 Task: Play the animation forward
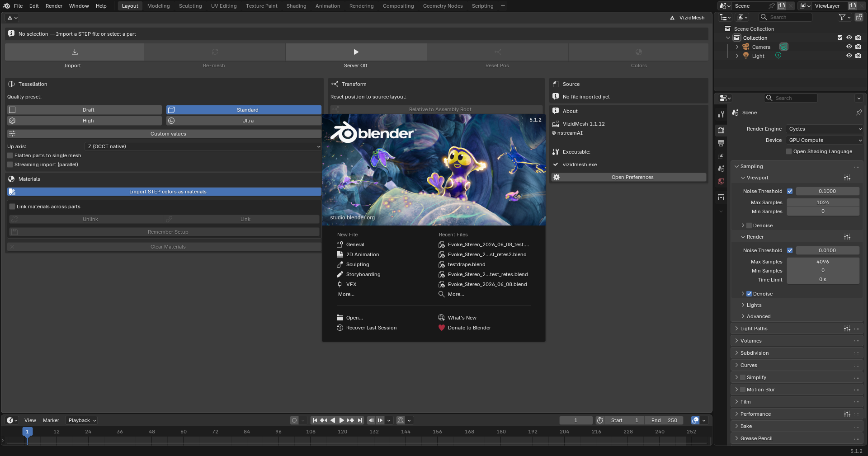tap(342, 420)
